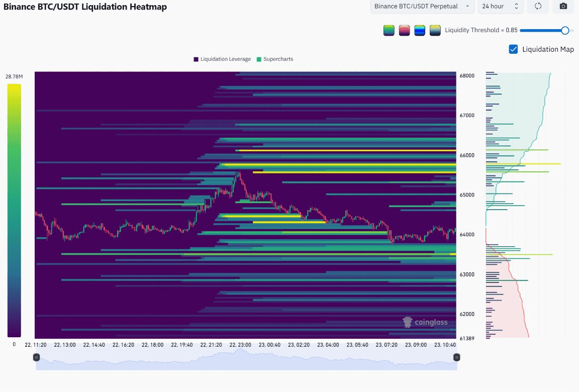Click the 68000 price axis label
579x392 pixels.
[x=467, y=76]
